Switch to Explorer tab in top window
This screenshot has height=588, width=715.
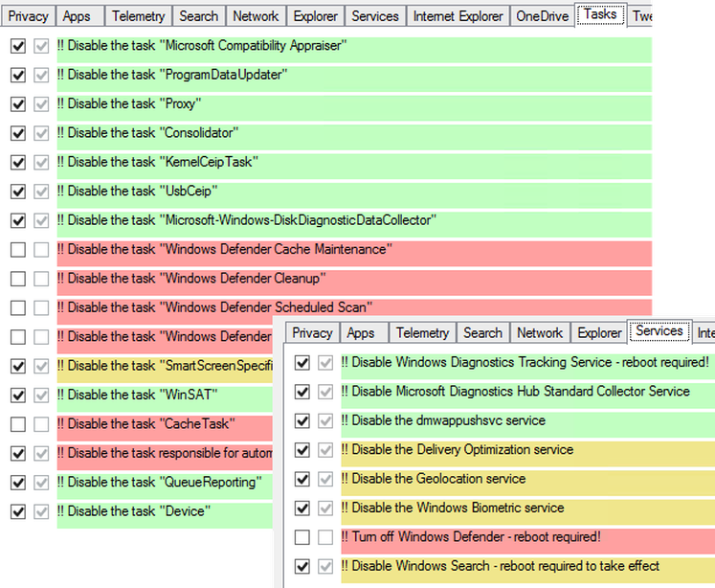pos(316,16)
